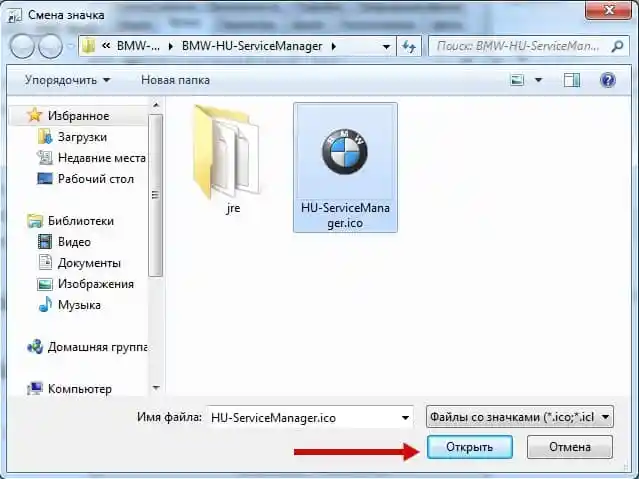Select Домашняя группа in the sidebar
639x479 pixels.
98,347
